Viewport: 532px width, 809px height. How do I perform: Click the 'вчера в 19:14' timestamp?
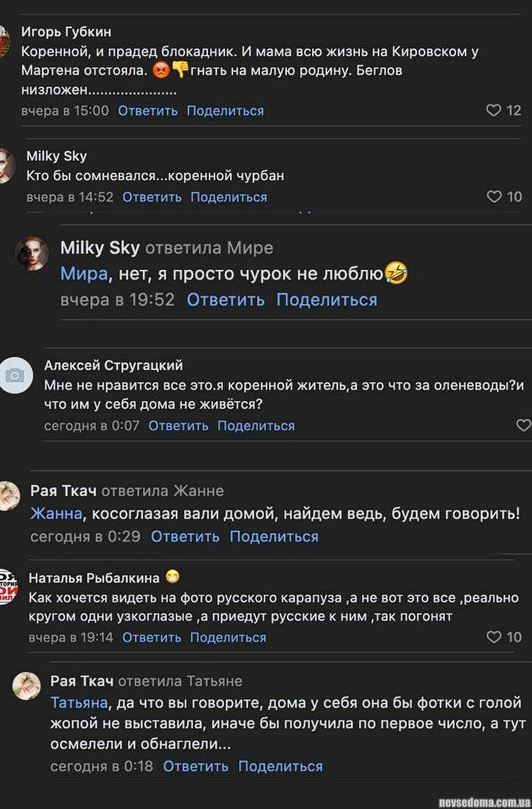pyautogui.click(x=71, y=637)
